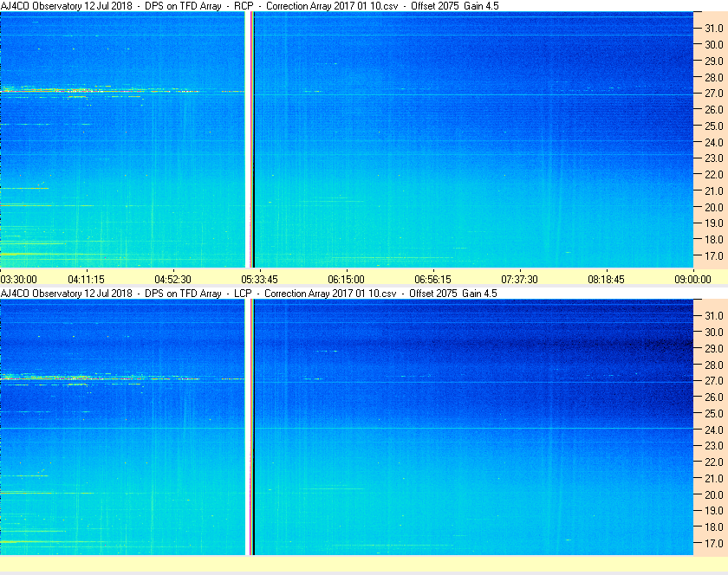The height and width of the screenshot is (575, 728).
Task: Select 28.0 on the RCP frequency axis
Action: click(714, 77)
